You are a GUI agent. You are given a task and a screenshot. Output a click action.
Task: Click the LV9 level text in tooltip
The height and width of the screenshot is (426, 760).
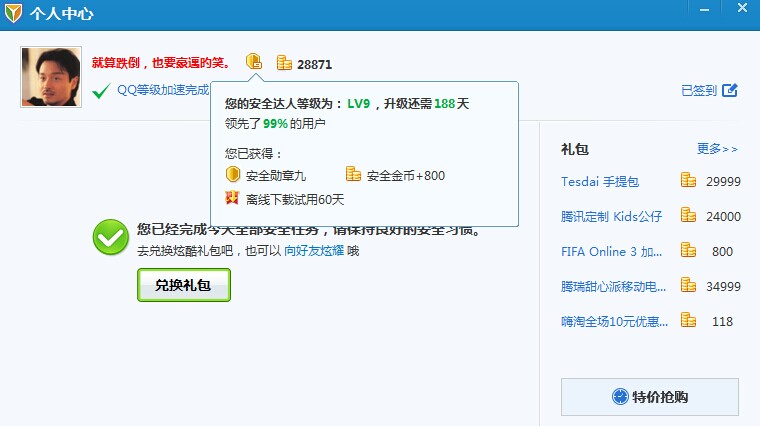point(359,104)
